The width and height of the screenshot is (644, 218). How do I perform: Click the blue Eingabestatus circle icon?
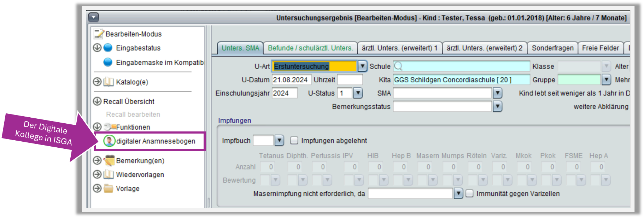pyautogui.click(x=108, y=48)
